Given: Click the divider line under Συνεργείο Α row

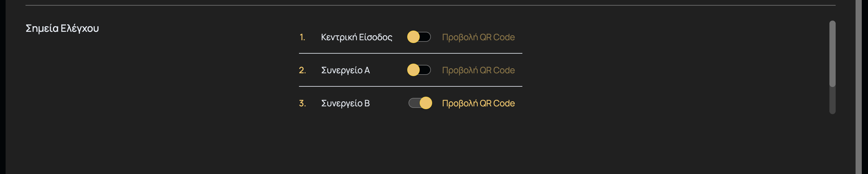Looking at the screenshot, I should [410, 86].
